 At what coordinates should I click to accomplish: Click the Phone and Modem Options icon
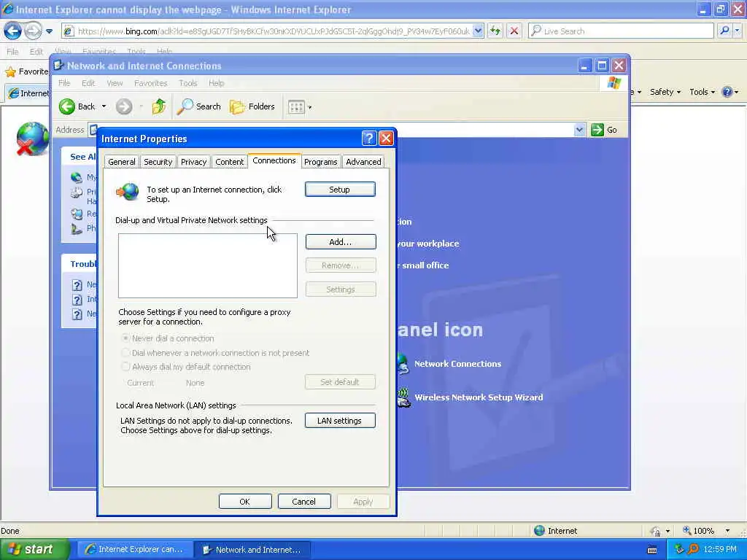76,228
